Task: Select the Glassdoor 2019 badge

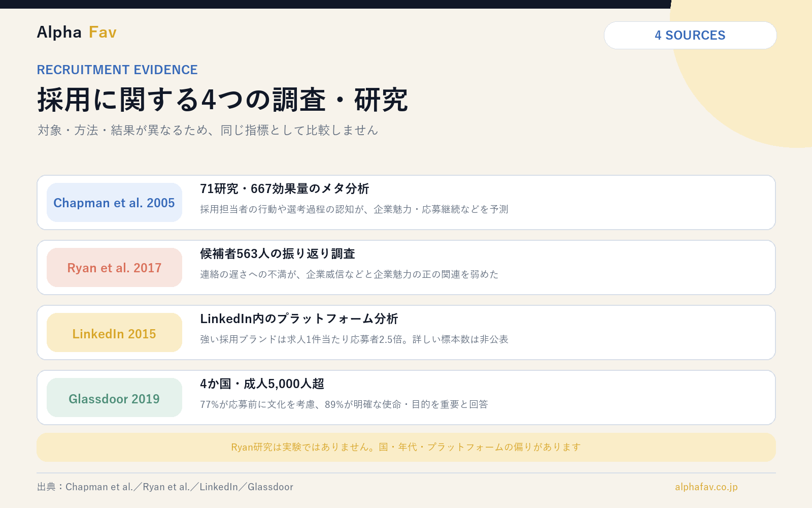Action: pyautogui.click(x=114, y=398)
